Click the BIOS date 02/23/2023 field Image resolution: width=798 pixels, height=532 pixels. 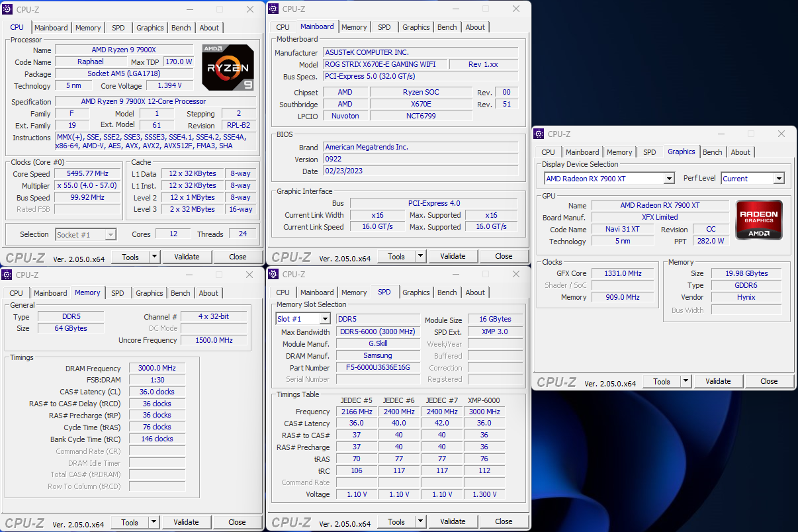coord(420,171)
